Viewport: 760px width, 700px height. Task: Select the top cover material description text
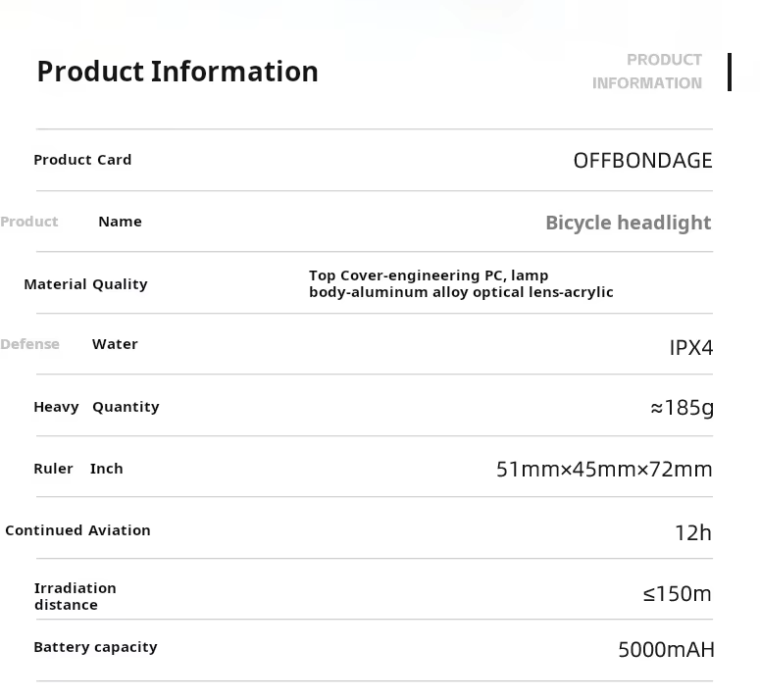tap(461, 283)
